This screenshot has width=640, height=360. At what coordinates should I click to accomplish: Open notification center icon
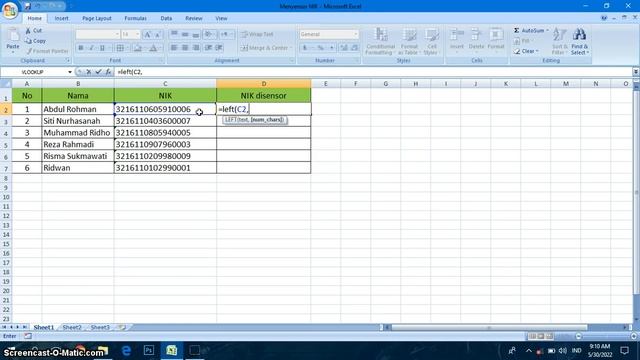point(624,351)
